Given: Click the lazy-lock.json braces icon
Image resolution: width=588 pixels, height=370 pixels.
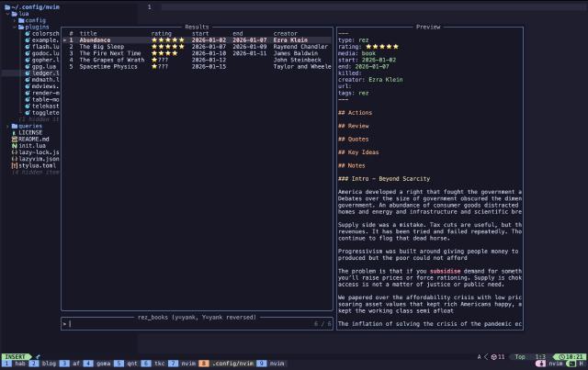Looking at the screenshot, I should coord(14,151).
